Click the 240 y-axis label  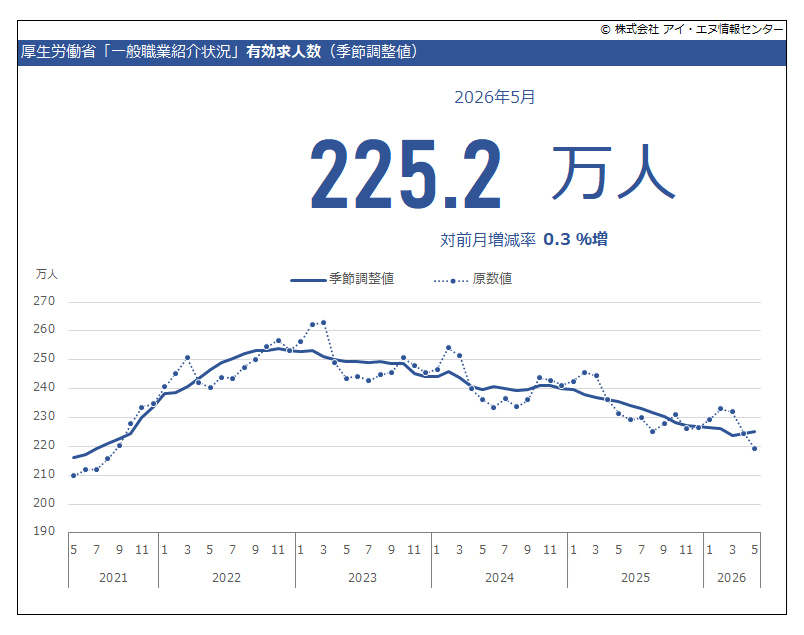(44, 387)
